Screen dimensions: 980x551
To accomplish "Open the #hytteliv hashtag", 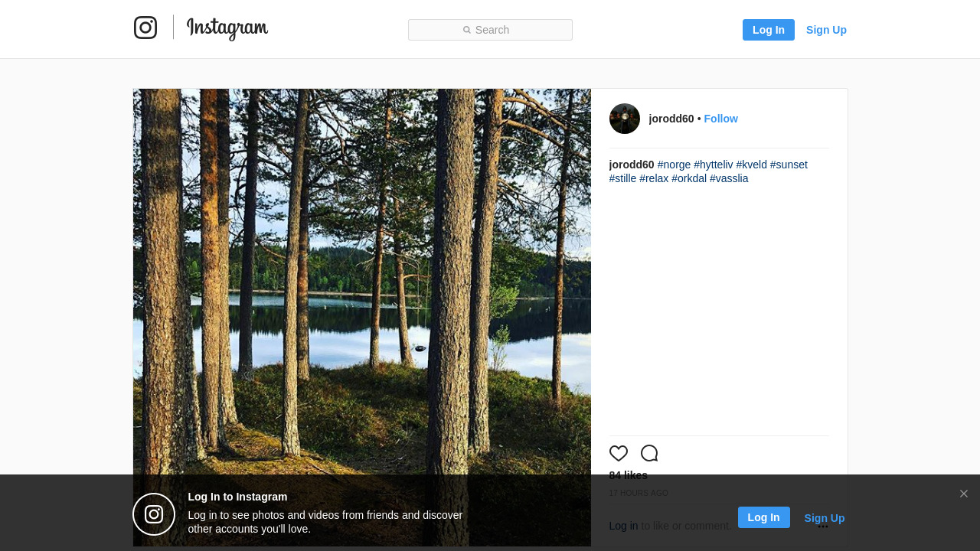I will pos(714,165).
